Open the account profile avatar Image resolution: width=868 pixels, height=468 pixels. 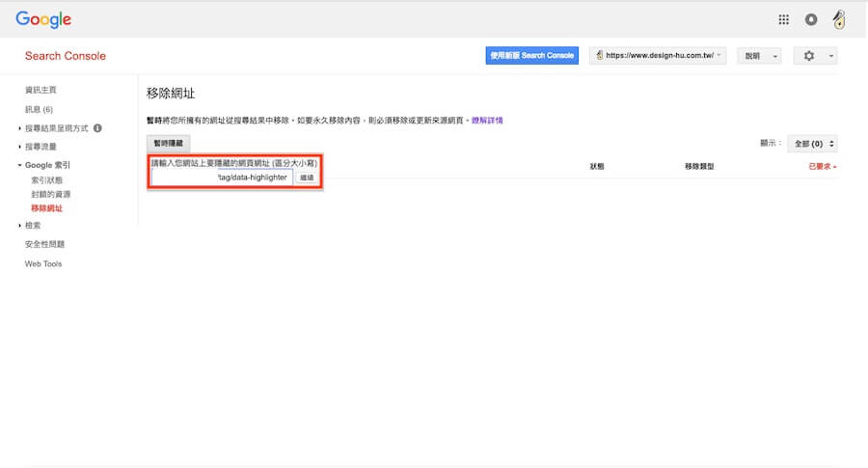click(840, 18)
